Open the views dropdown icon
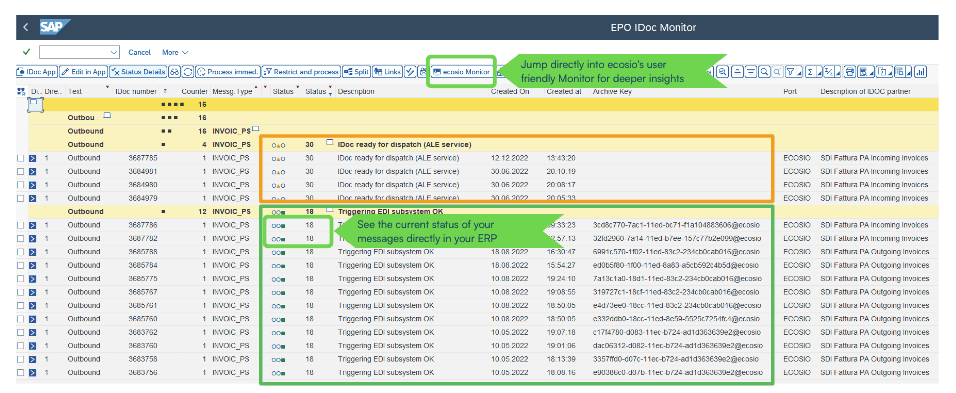This screenshot has width=956, height=393. 885,72
